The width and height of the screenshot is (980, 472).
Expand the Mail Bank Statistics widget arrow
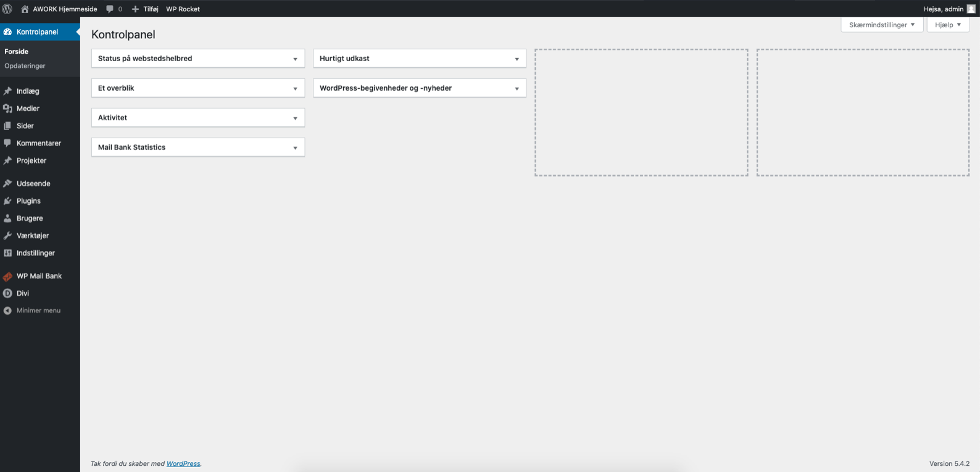point(295,147)
